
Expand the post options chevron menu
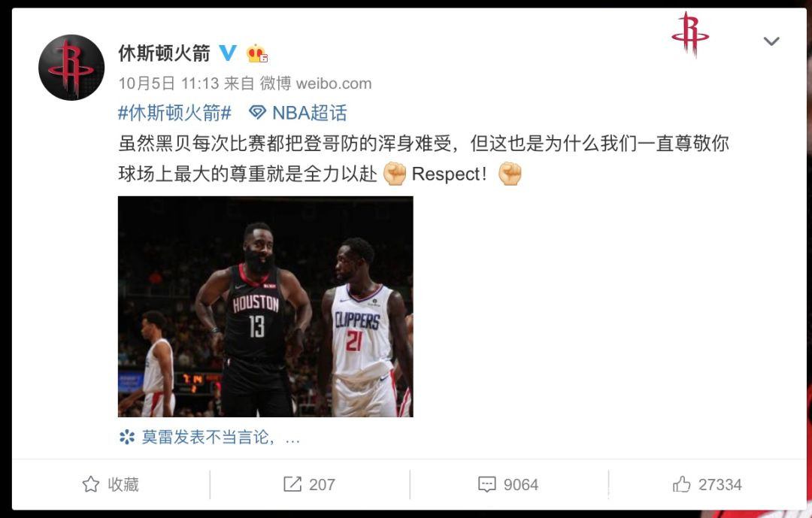771,41
